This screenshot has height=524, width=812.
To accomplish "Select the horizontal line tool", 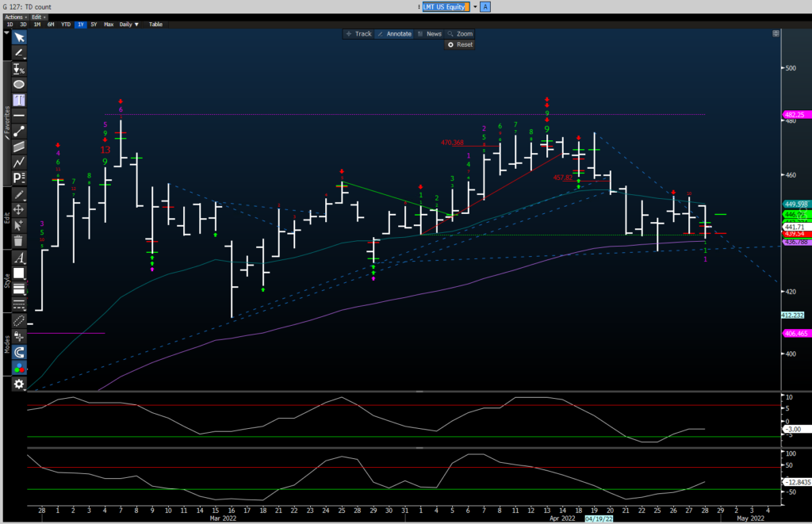I will coord(19,115).
